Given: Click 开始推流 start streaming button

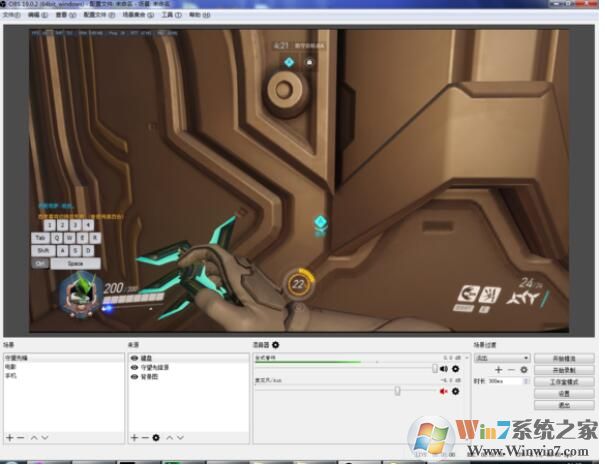Looking at the screenshot, I should (564, 358).
